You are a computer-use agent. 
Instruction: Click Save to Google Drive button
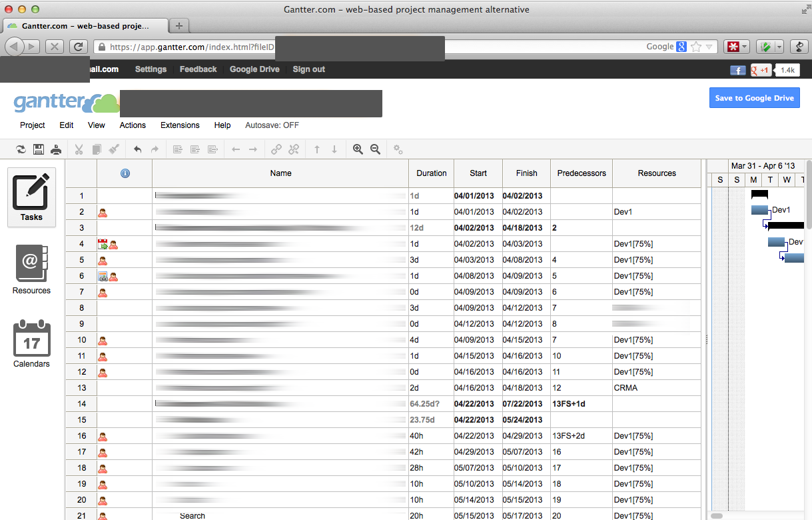pos(755,98)
